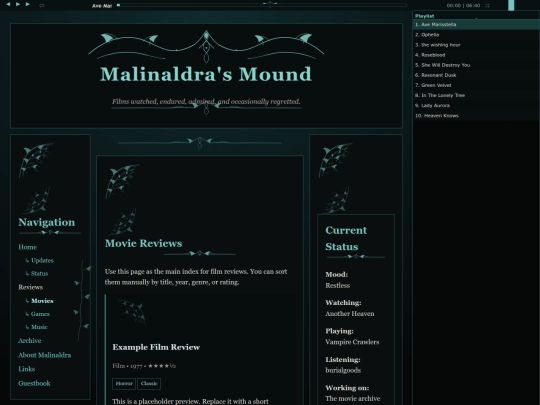This screenshot has width=540, height=405.
Task: Click the current track name Ave Mar
Action: tap(102, 6)
